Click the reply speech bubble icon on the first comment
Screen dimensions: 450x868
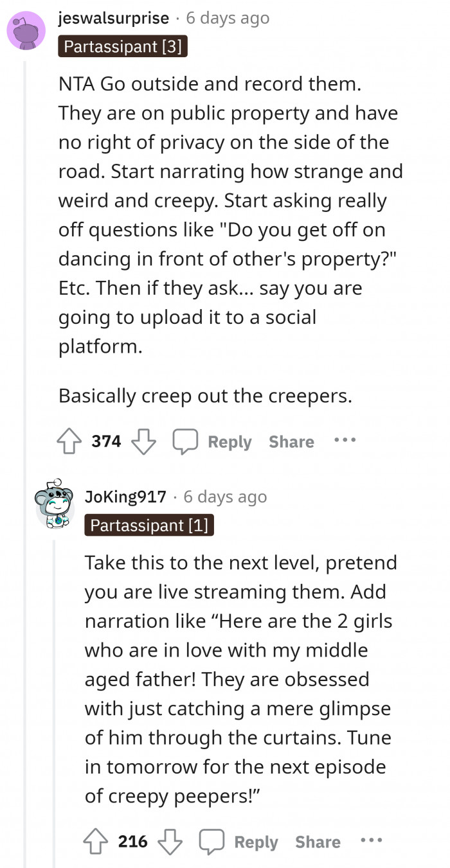point(185,441)
